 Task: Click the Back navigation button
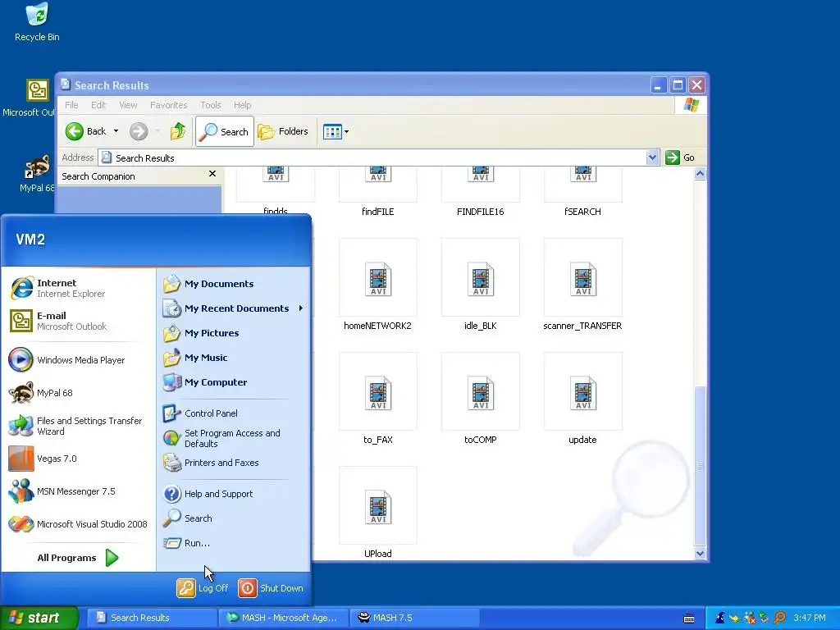point(85,131)
